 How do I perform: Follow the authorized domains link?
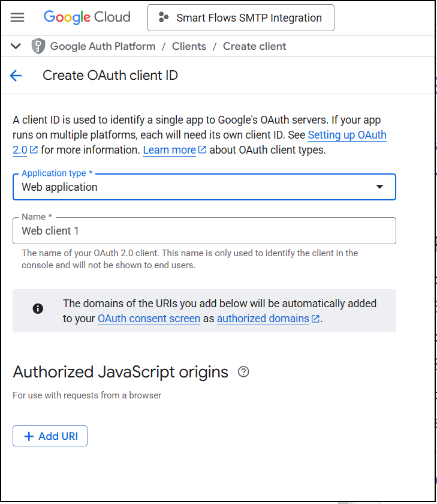[x=263, y=319]
